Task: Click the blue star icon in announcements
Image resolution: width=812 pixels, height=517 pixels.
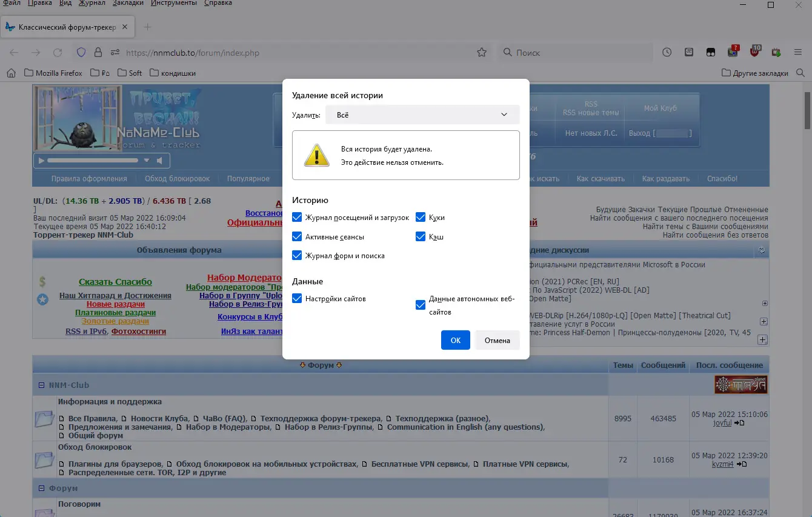Action: point(42,299)
